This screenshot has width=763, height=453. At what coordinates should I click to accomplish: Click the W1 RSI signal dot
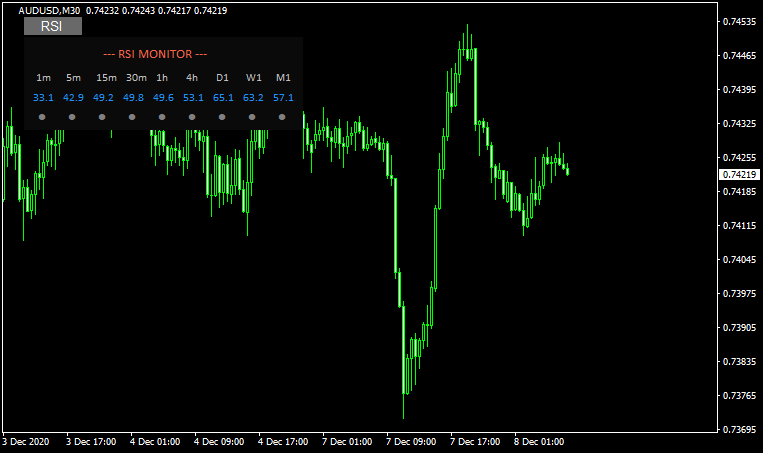coord(252,117)
